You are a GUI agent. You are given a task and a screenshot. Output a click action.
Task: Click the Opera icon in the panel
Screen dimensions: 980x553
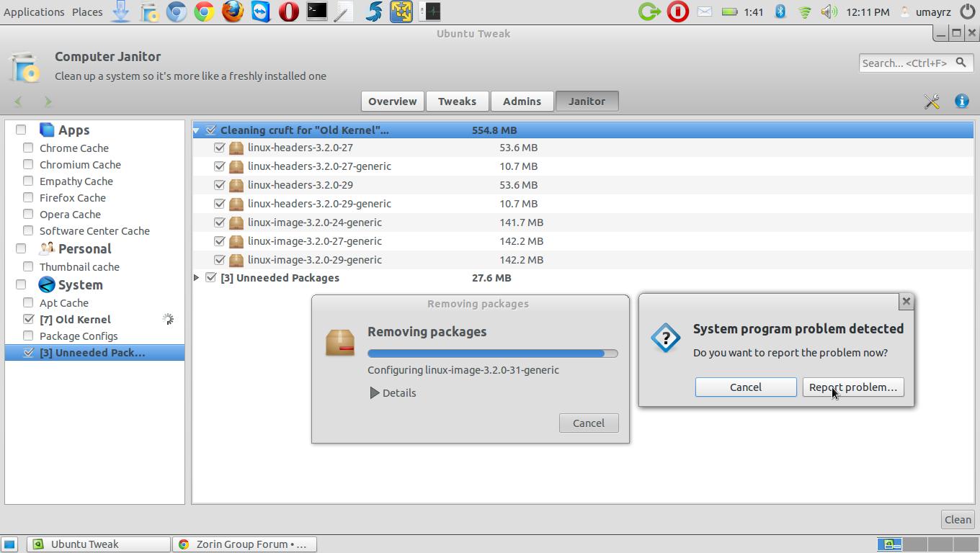(288, 12)
